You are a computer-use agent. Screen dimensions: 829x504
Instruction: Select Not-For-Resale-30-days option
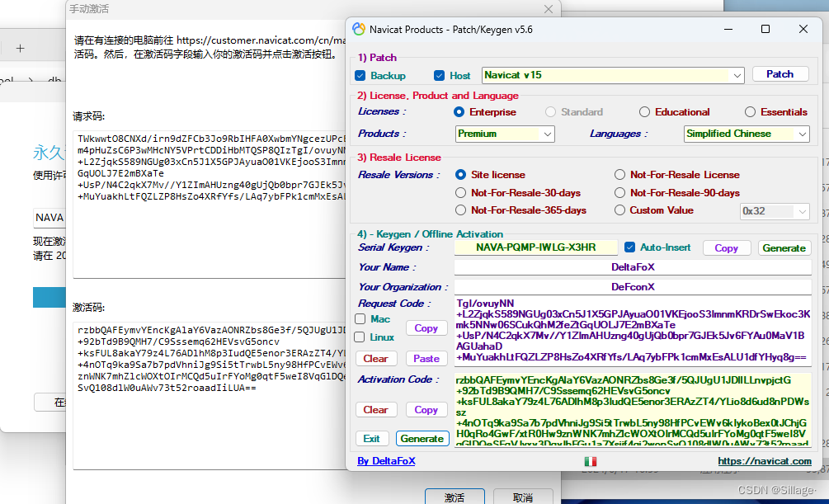pos(460,193)
